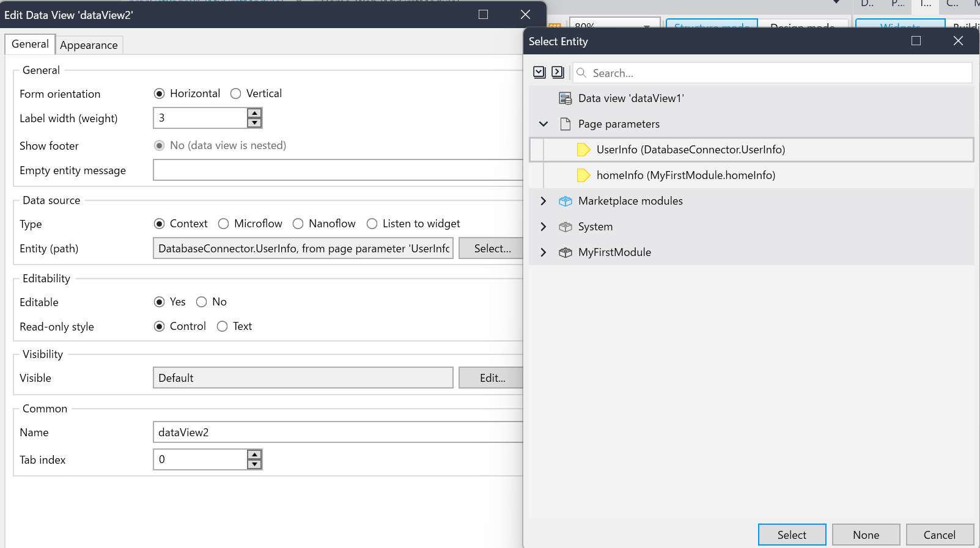
Task: Click the expand all icon in Select Entity
Action: click(539, 73)
